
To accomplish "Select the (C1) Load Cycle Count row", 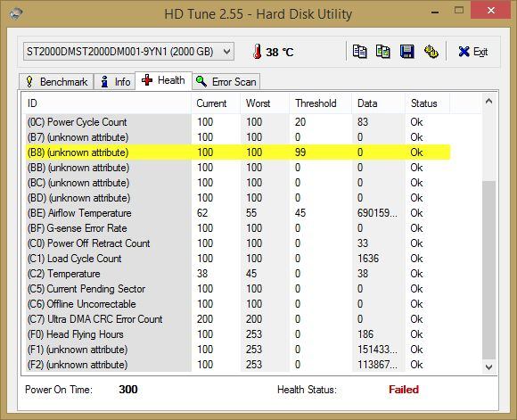I will tap(238, 259).
